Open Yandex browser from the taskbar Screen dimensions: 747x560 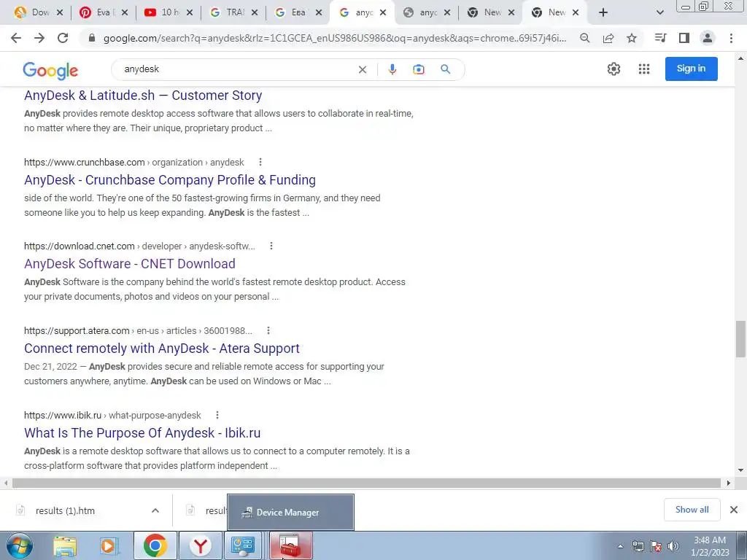[x=201, y=545]
